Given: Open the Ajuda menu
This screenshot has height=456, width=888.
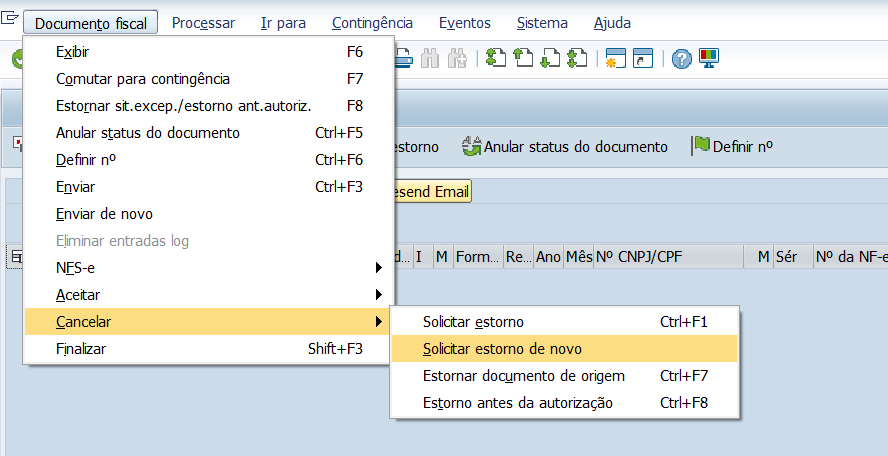Looking at the screenshot, I should pyautogui.click(x=612, y=23).
